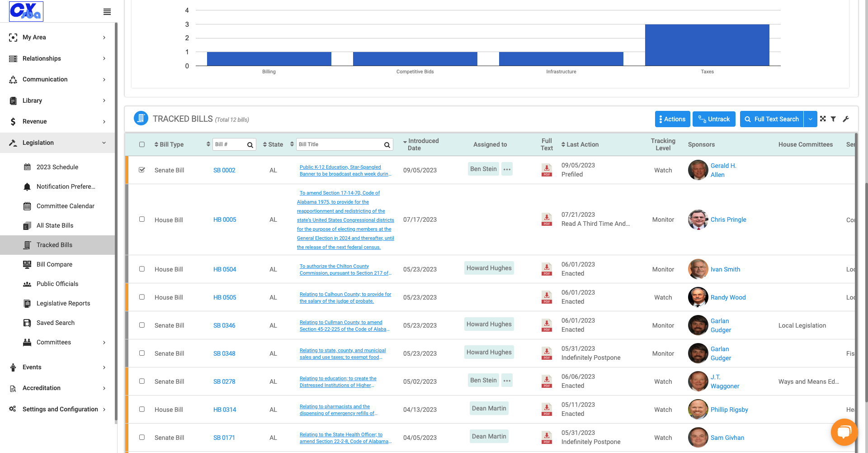This screenshot has width=868, height=453.
Task: Open PDF full text for SB 0002
Action: [547, 170]
